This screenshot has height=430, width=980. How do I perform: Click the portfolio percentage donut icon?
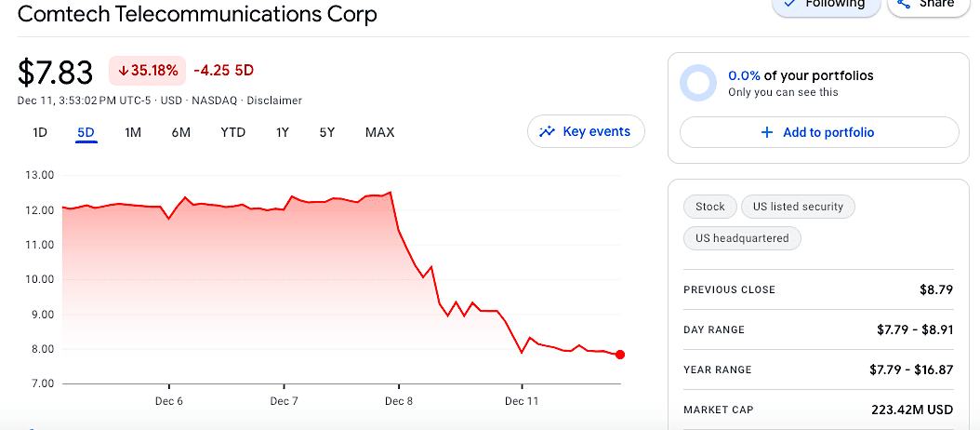[x=698, y=83]
